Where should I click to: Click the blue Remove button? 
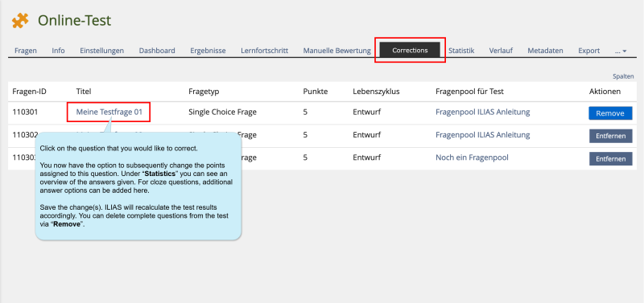(x=610, y=113)
